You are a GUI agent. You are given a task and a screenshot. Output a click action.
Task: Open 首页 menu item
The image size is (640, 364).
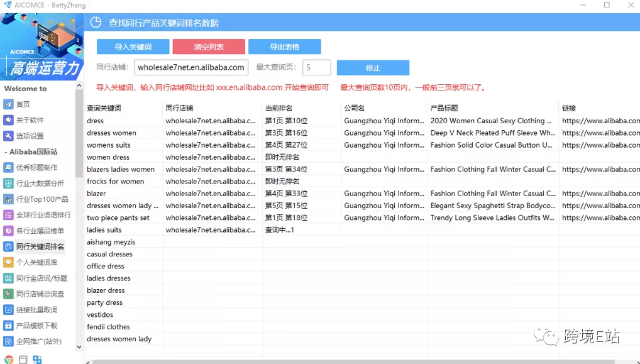(x=23, y=104)
